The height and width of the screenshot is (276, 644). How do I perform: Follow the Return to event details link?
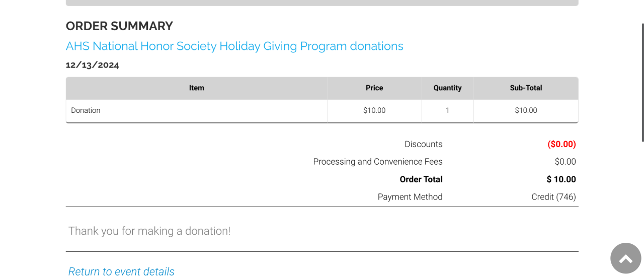point(121,271)
